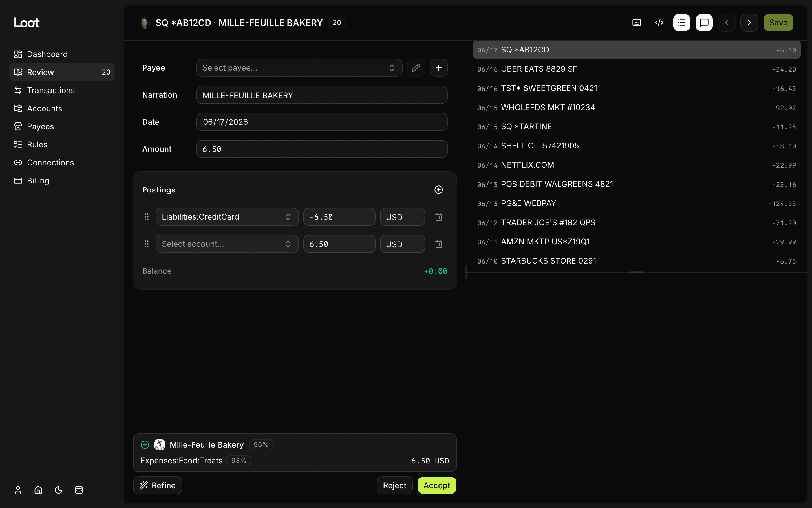
Task: Select the UBER EATS 8829 SF transaction
Action: click(637, 69)
